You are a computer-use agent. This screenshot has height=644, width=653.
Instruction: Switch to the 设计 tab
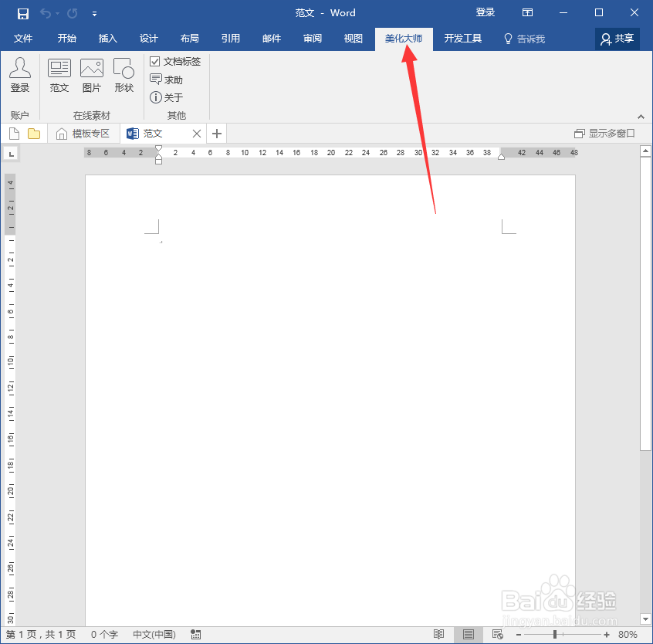[x=149, y=39]
